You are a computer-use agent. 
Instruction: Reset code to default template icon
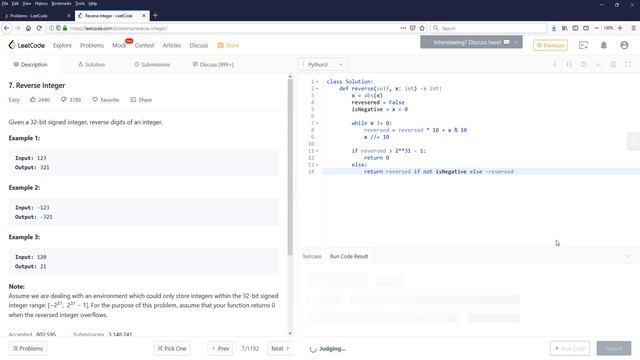point(584,64)
